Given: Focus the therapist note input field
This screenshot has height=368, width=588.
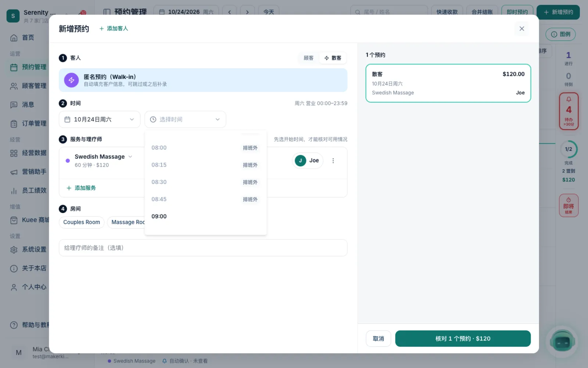Looking at the screenshot, I should coord(203,248).
